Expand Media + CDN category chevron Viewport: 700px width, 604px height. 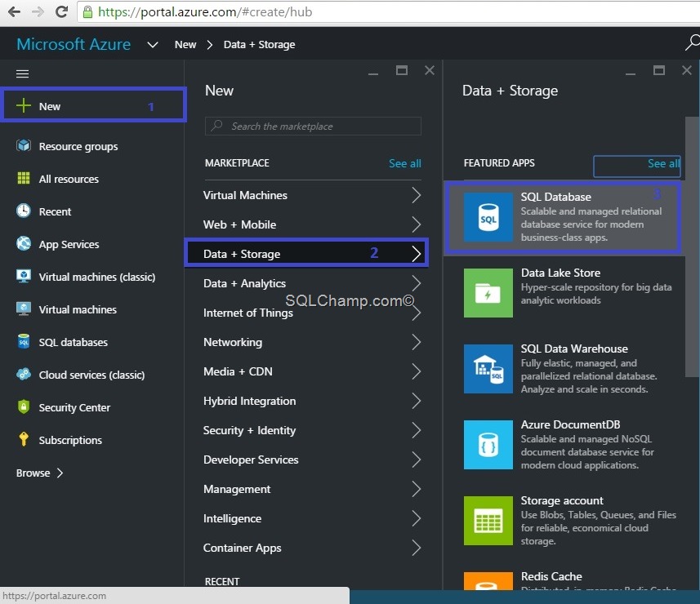coord(416,371)
